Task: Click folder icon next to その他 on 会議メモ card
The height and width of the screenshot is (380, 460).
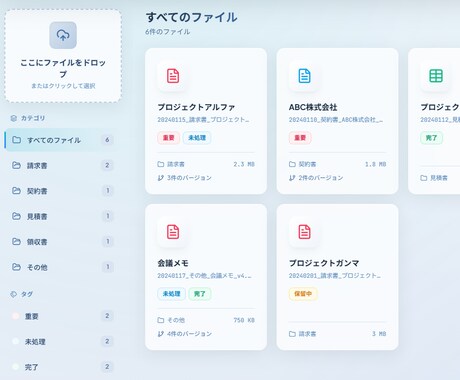Action: (x=161, y=320)
